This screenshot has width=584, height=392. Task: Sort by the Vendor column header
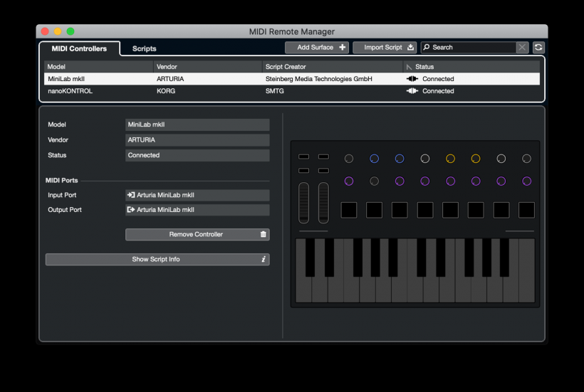(207, 67)
